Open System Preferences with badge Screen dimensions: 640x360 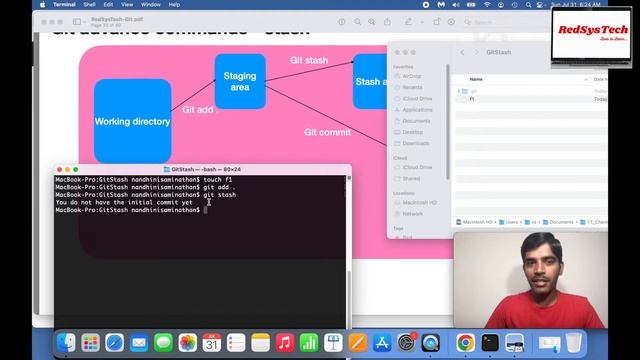pyautogui.click(x=407, y=343)
